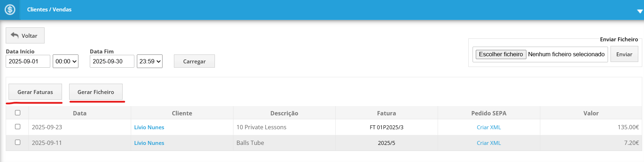Open the 00:00 start time dropdown
644x162 pixels.
click(66, 61)
